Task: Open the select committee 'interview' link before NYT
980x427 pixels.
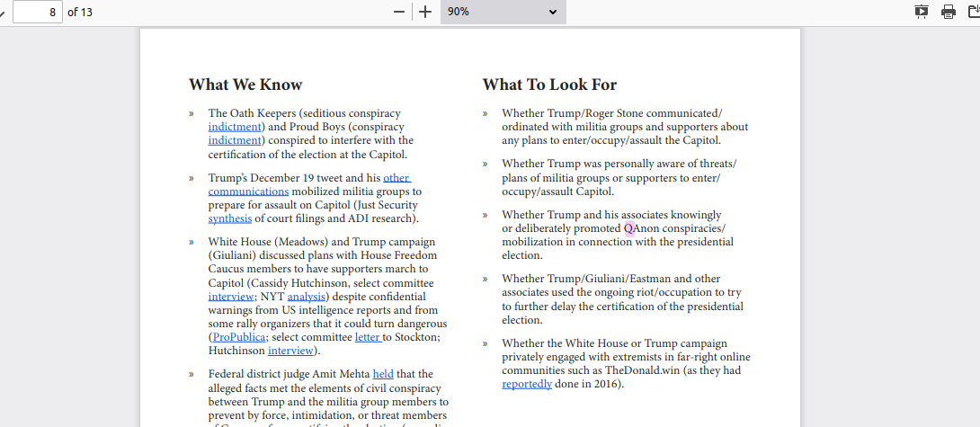Action: point(231,297)
